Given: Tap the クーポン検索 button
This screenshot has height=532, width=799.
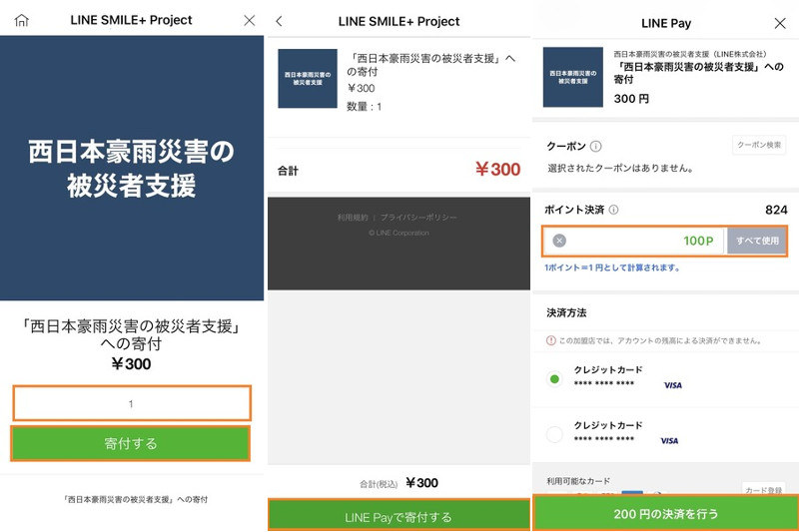Looking at the screenshot, I should (759, 145).
